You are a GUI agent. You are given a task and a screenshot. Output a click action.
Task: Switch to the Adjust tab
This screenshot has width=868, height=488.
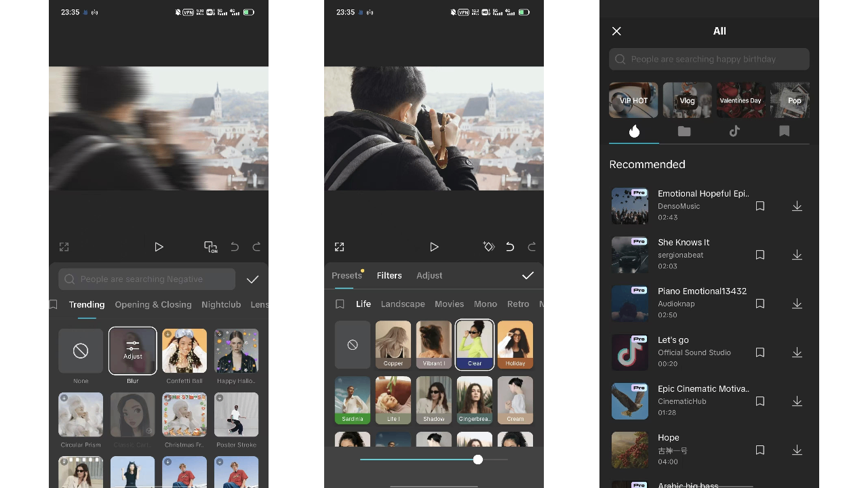429,275
